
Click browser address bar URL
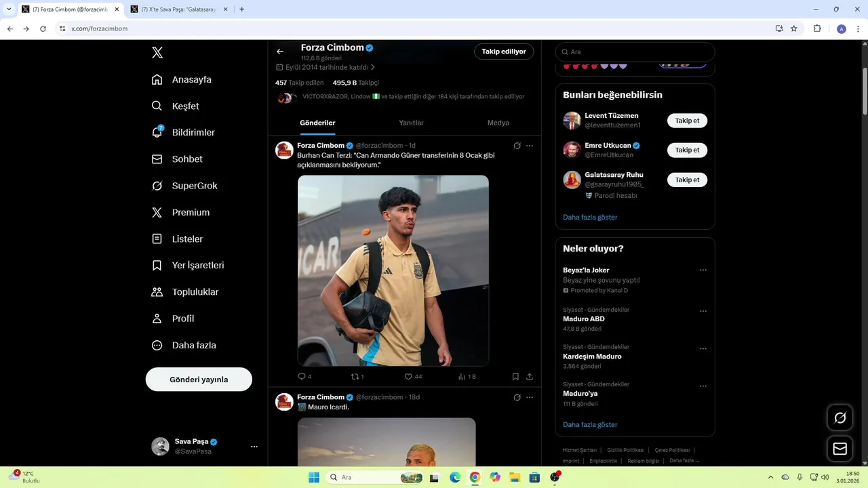pos(100,28)
